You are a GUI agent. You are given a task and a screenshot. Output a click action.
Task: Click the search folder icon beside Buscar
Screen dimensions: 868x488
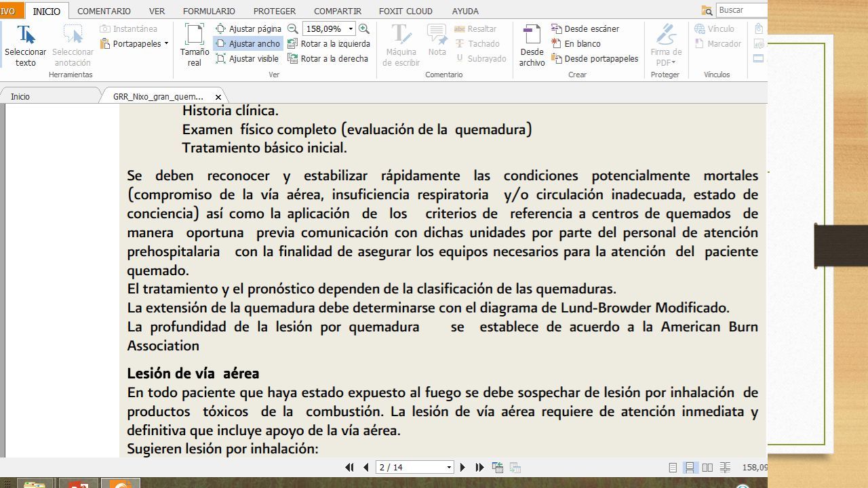pos(707,10)
